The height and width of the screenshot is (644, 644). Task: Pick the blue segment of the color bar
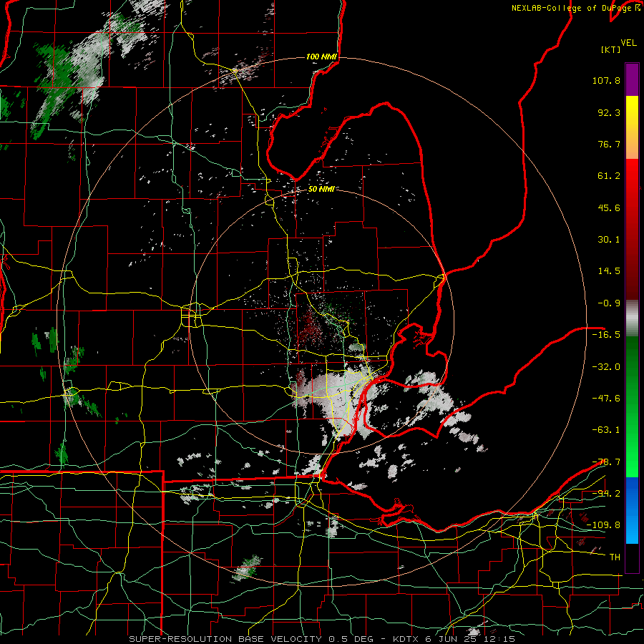point(632,510)
